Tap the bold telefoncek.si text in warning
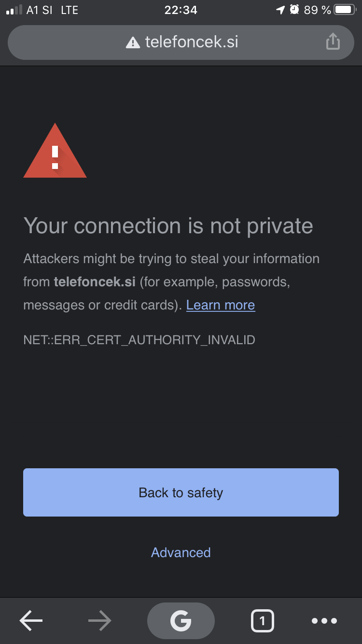Image resolution: width=362 pixels, height=644 pixels. (x=95, y=282)
